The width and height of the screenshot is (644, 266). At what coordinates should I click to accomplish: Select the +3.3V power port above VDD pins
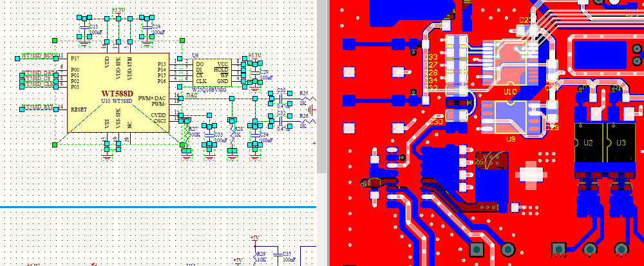click(117, 14)
